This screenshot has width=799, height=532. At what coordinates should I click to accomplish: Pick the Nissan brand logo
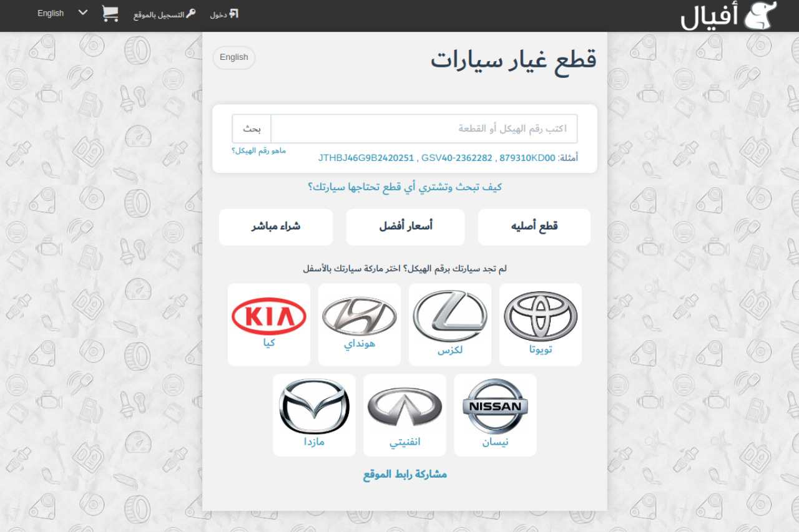(x=495, y=407)
